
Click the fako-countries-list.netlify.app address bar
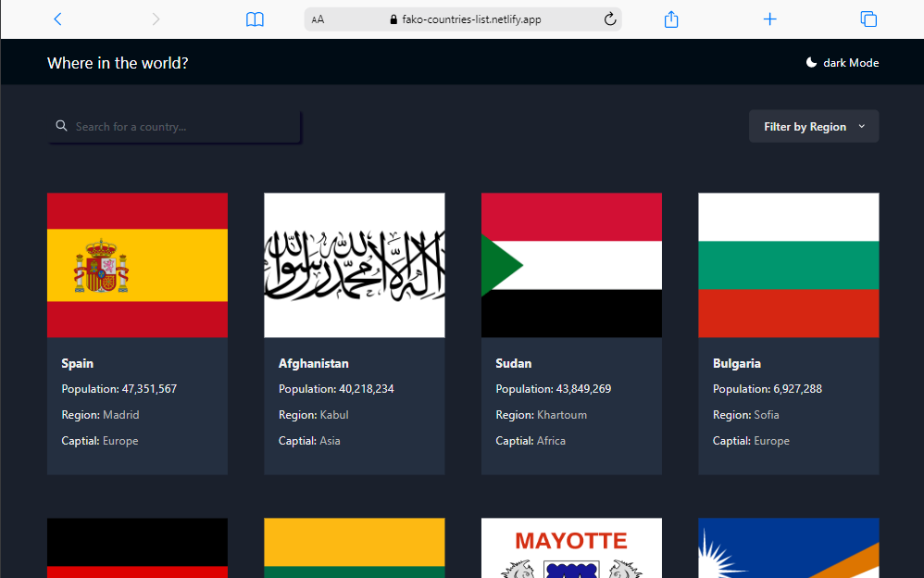tap(463, 19)
